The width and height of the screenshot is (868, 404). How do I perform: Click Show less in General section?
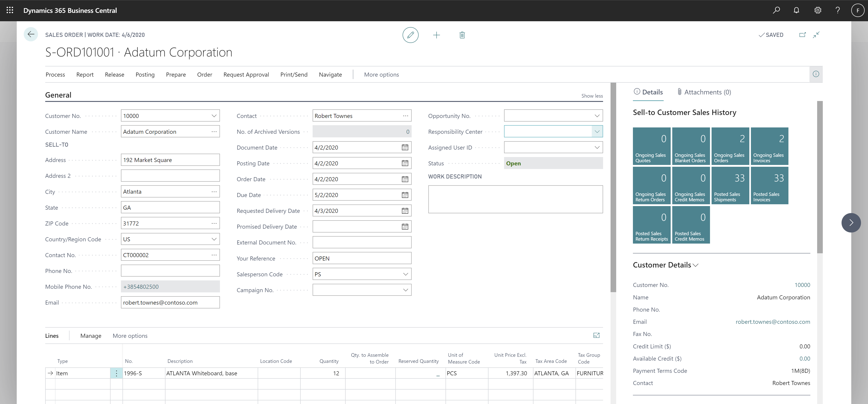point(592,95)
